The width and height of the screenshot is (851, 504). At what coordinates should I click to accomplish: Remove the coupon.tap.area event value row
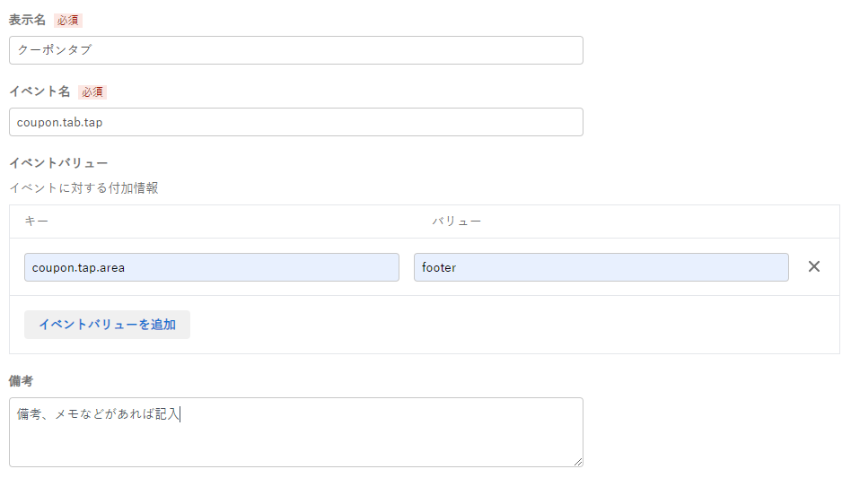(813, 266)
